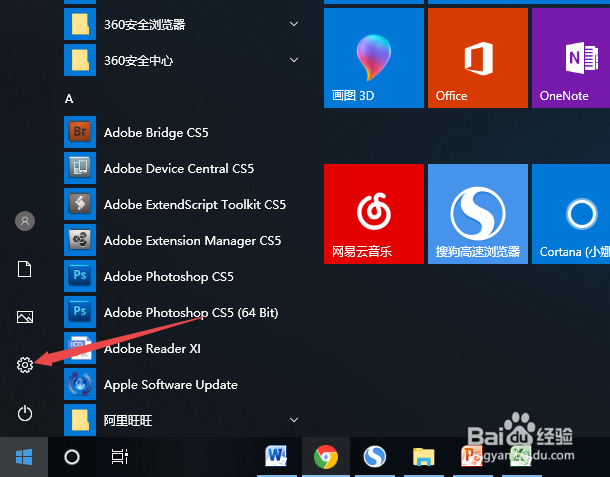Image resolution: width=610 pixels, height=477 pixels.
Task: Open Chrome from the taskbar
Action: 326,457
